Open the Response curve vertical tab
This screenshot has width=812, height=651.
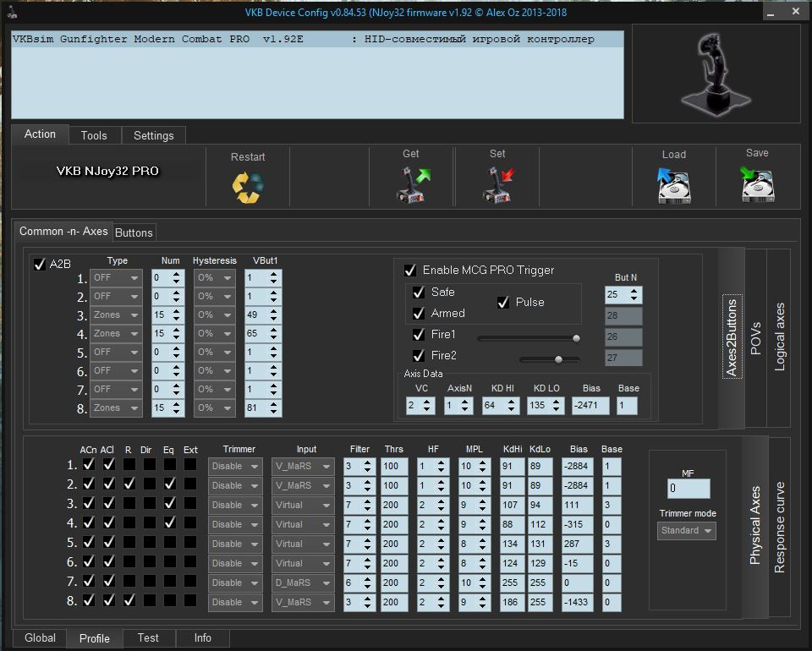coord(779,527)
